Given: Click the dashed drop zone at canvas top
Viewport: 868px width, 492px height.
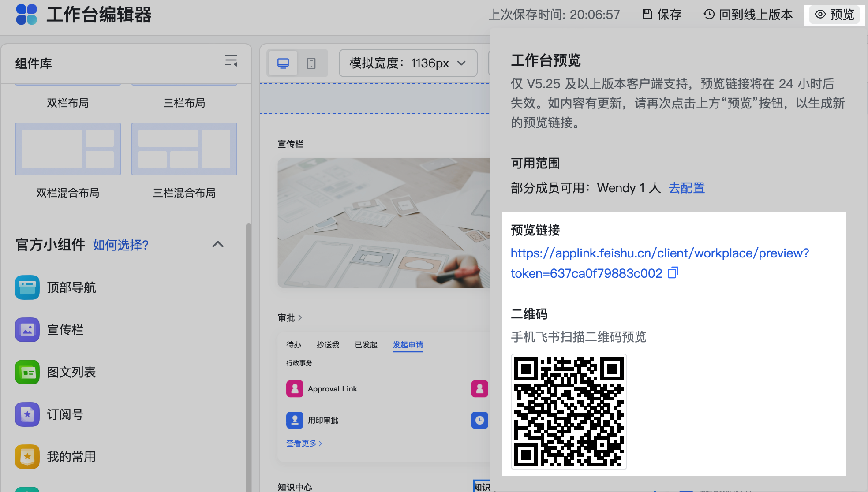Looking at the screenshot, I should tap(375, 98).
